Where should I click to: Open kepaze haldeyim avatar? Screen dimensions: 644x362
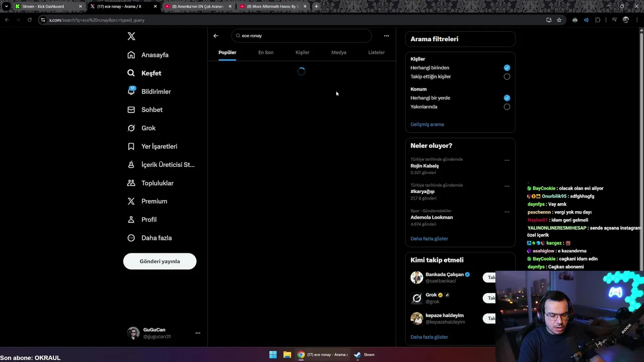tap(417, 318)
